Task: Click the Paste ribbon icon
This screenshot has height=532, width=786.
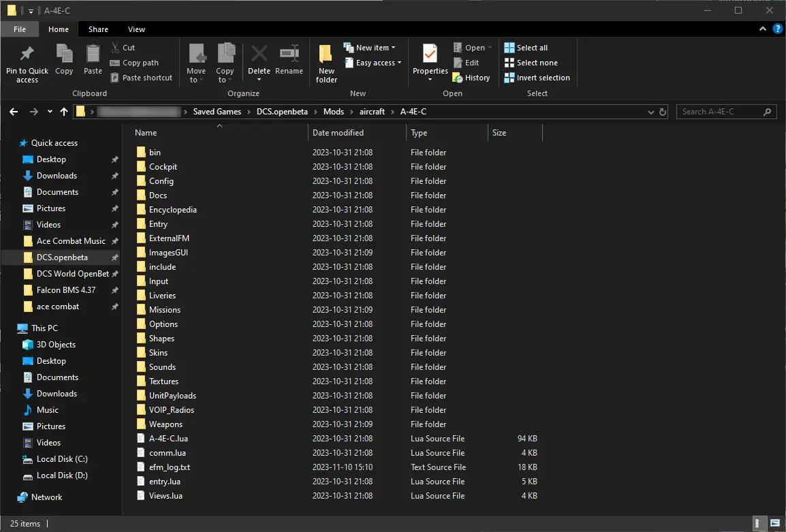Action: (x=93, y=53)
